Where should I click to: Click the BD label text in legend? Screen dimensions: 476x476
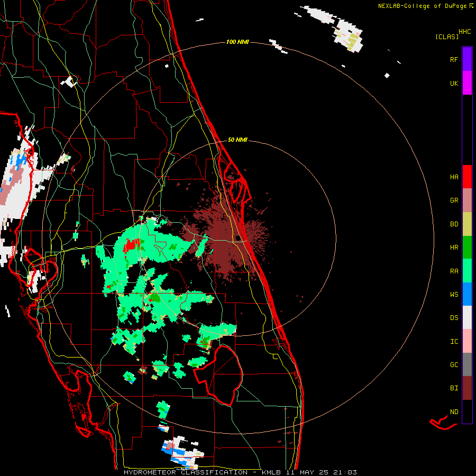[454, 224]
